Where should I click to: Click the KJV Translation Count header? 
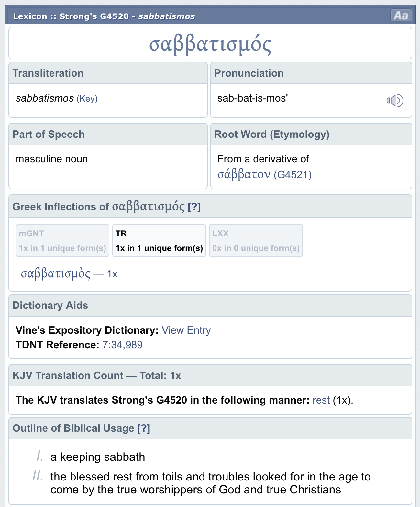click(96, 375)
